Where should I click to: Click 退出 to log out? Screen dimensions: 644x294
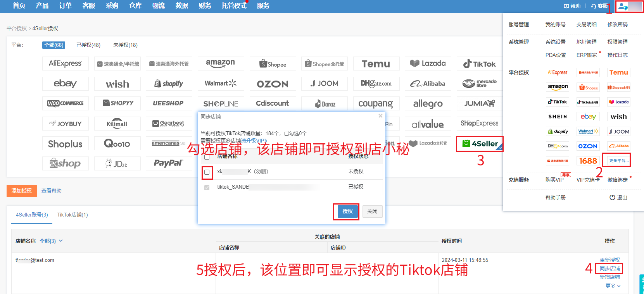tap(618, 198)
